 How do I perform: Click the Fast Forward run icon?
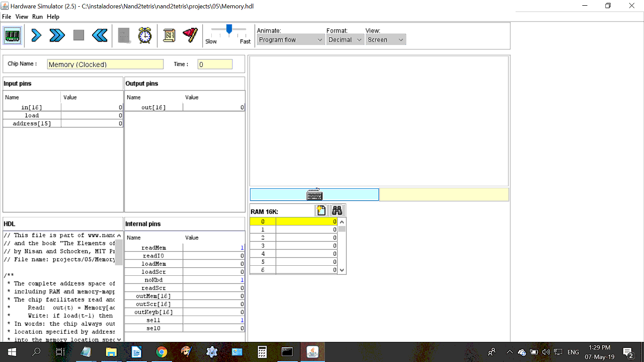57,35
